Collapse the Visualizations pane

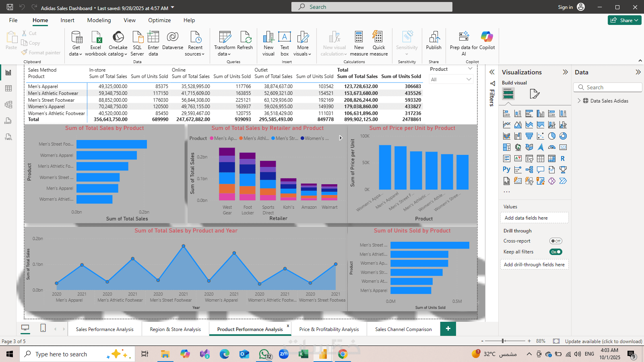point(565,72)
